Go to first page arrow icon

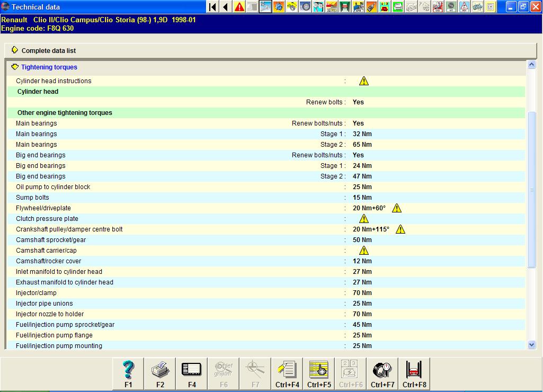coord(212,6)
